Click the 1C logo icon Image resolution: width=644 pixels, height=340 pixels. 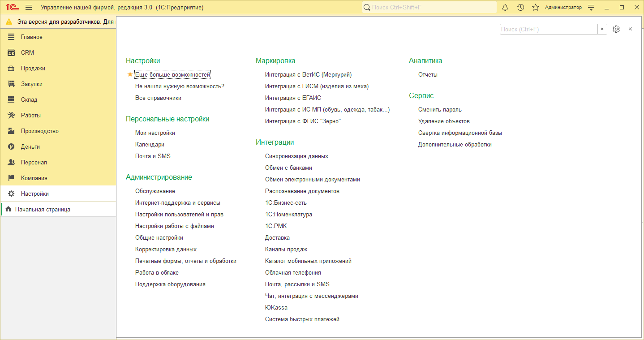11,8
